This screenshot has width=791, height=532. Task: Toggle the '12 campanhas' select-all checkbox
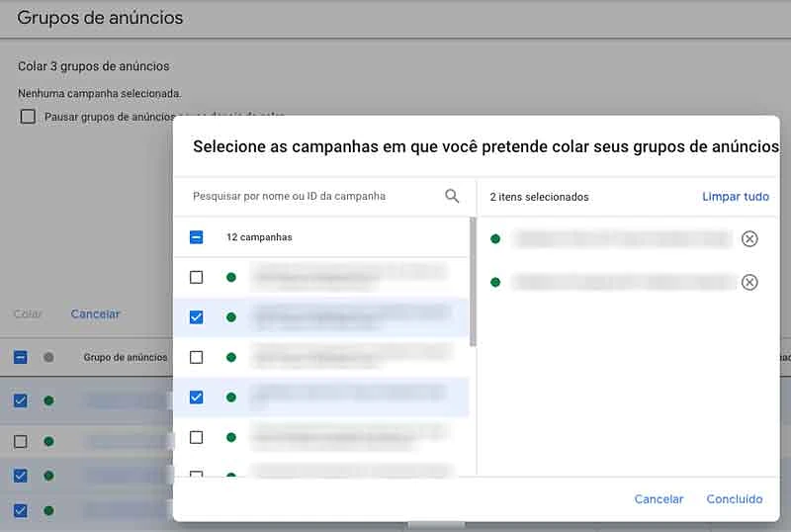(x=196, y=237)
